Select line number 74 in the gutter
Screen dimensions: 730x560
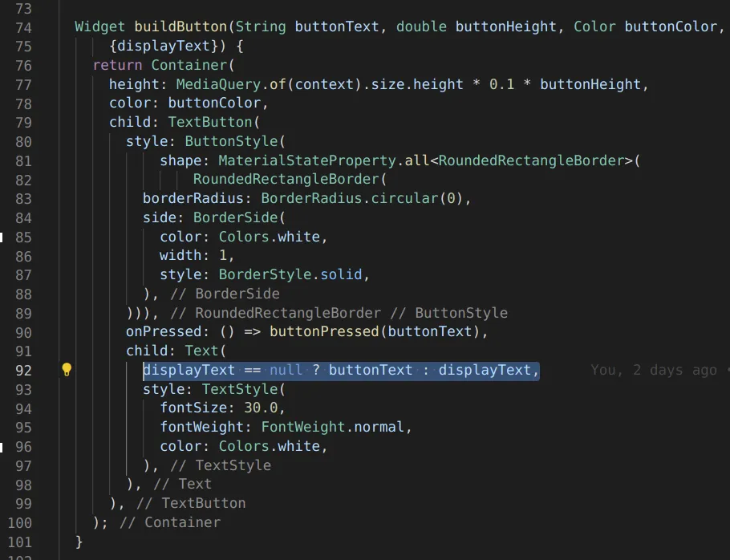click(23, 27)
